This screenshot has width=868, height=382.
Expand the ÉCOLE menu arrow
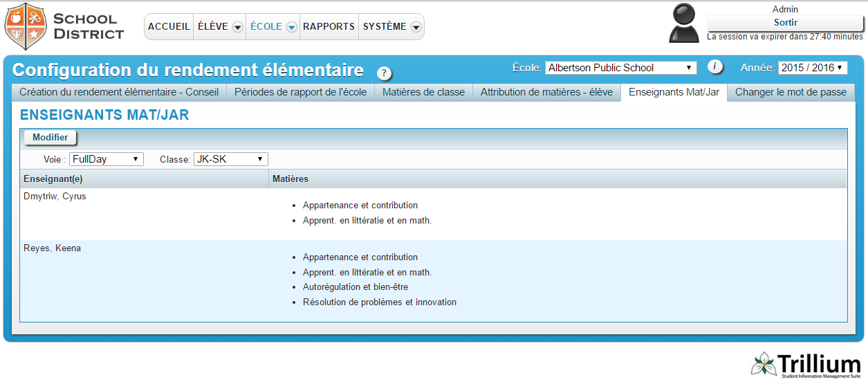291,27
